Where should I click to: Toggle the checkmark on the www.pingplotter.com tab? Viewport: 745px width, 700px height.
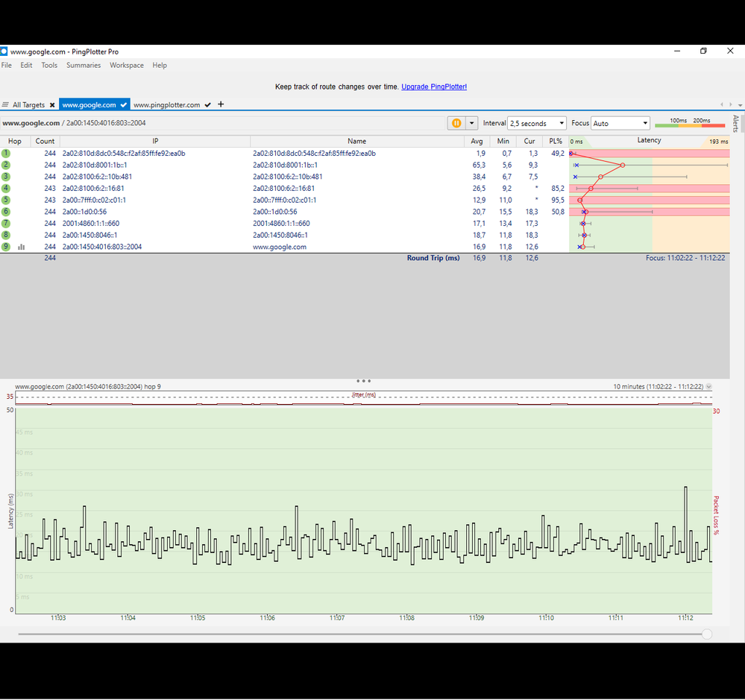(208, 105)
